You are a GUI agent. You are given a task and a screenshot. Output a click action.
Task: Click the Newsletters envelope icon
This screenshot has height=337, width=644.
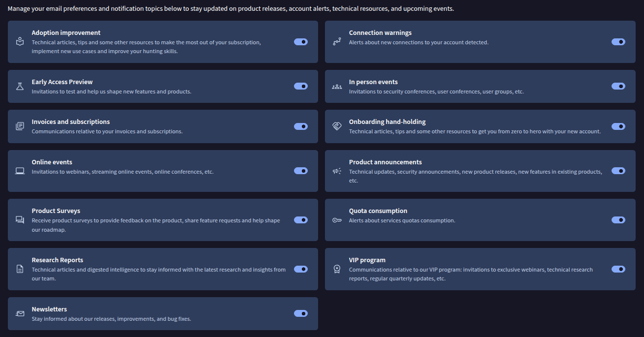point(20,313)
